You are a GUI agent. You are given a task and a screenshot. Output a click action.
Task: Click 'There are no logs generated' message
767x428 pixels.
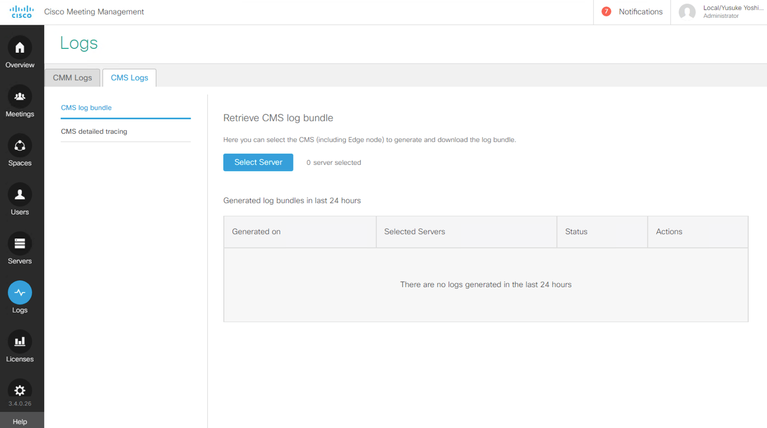(486, 285)
